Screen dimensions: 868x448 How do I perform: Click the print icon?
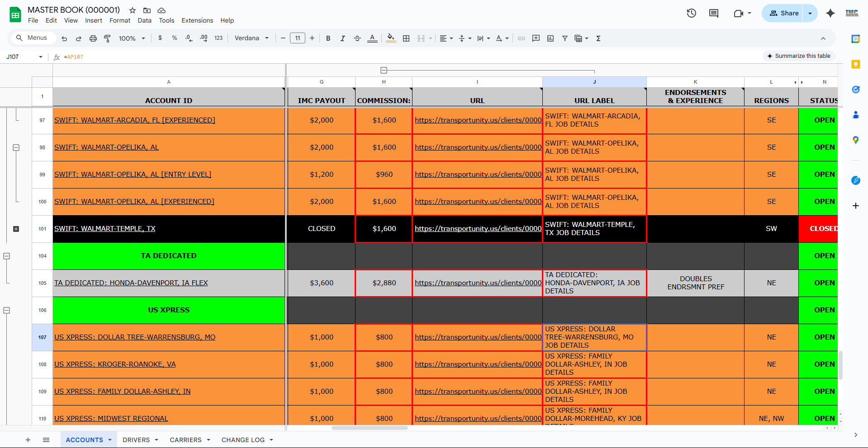[x=93, y=38]
